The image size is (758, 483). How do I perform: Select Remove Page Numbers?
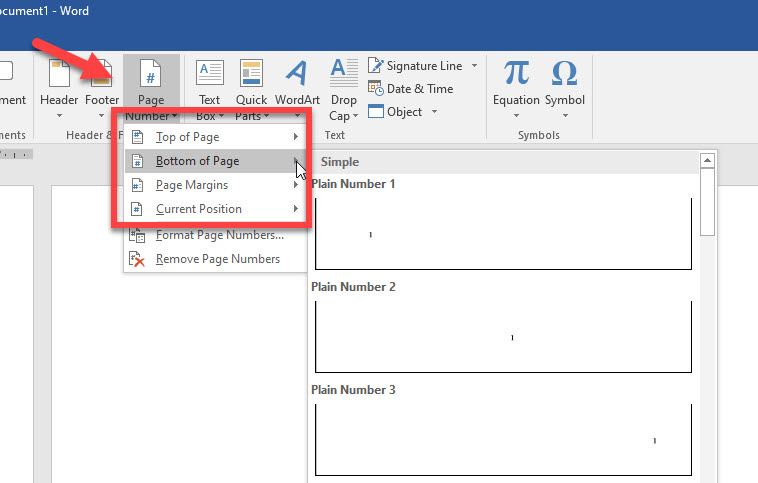(x=217, y=259)
